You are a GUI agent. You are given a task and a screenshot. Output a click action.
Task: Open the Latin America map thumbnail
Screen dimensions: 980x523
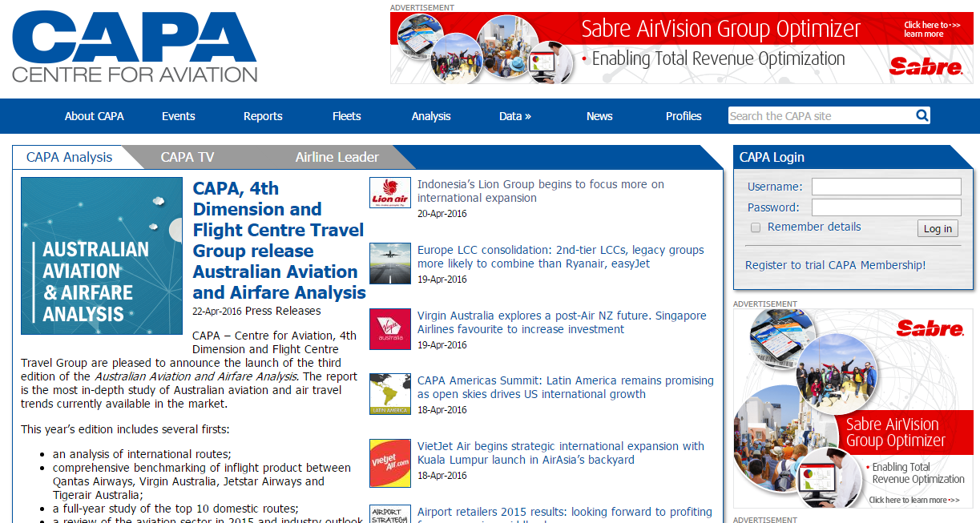tap(390, 394)
